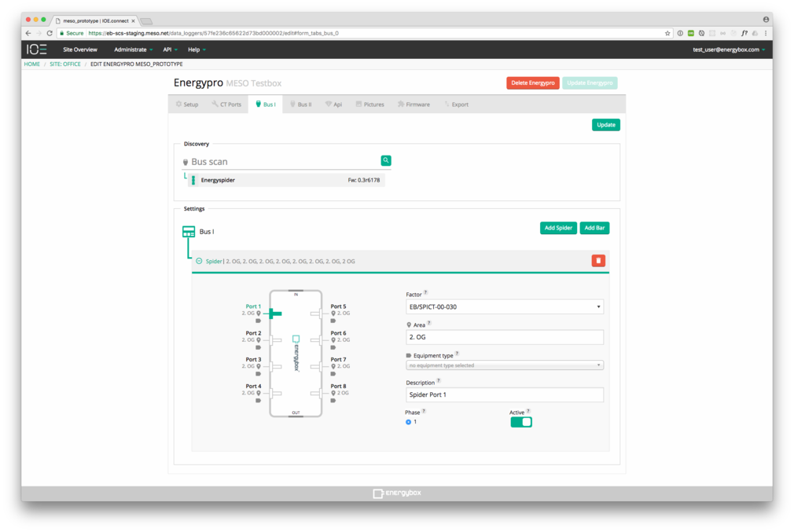Image resolution: width=794 pixels, height=532 pixels.
Task: Click the Delete Energypro button
Action: click(533, 83)
